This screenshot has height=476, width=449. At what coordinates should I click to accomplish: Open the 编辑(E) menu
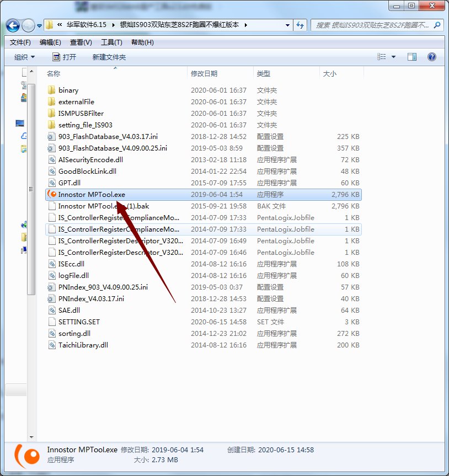(50, 42)
